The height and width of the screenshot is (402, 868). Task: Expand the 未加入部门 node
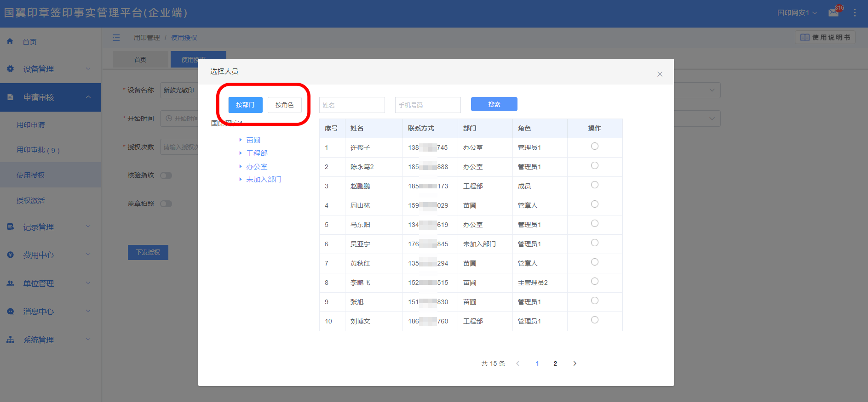(241, 179)
